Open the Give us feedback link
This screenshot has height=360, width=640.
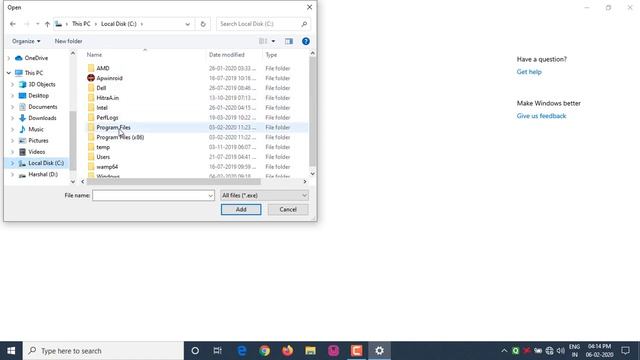click(x=541, y=116)
